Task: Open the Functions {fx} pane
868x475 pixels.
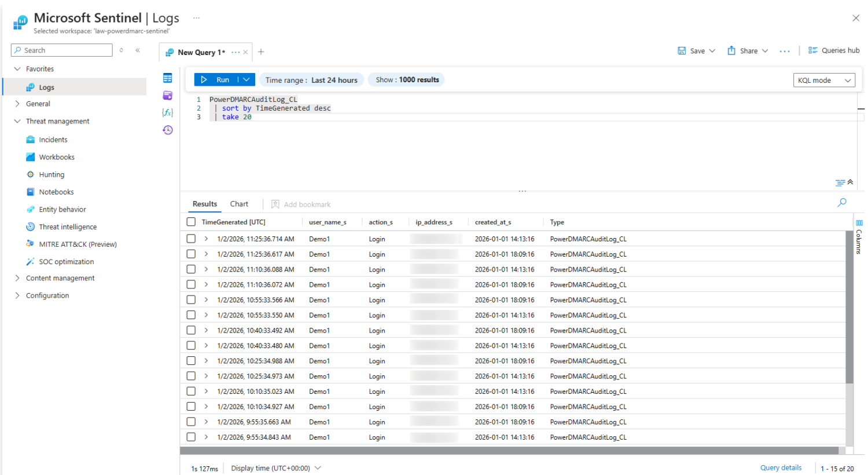Action: pyautogui.click(x=167, y=112)
